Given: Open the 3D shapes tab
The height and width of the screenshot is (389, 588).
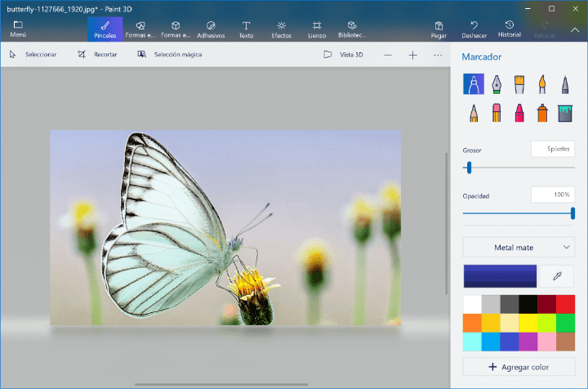Looking at the screenshot, I should coord(176,29).
